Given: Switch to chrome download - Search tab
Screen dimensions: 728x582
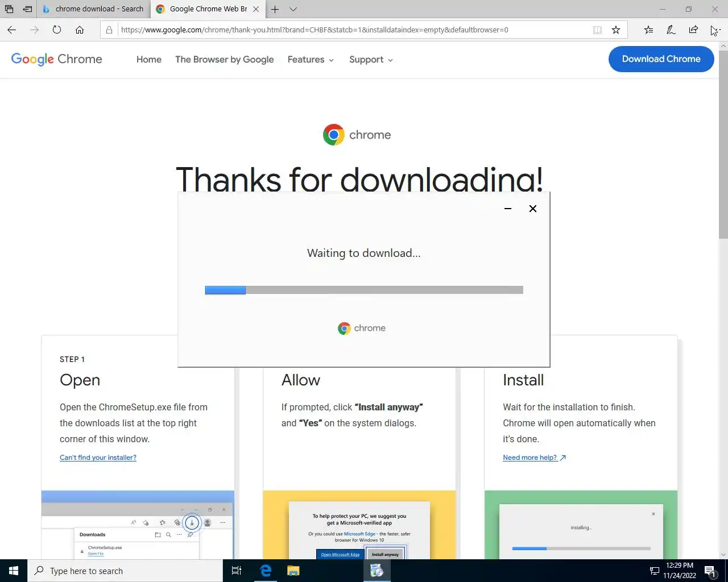Looking at the screenshot, I should click(93, 9).
